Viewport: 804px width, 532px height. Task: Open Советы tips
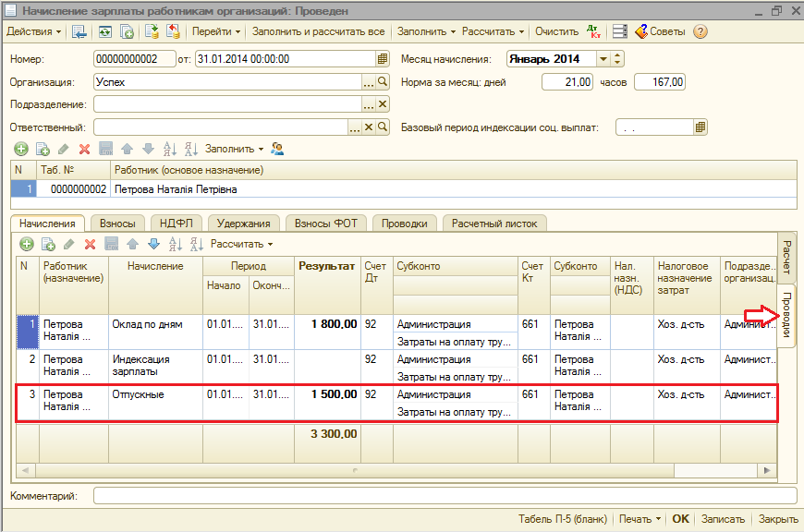tap(660, 31)
